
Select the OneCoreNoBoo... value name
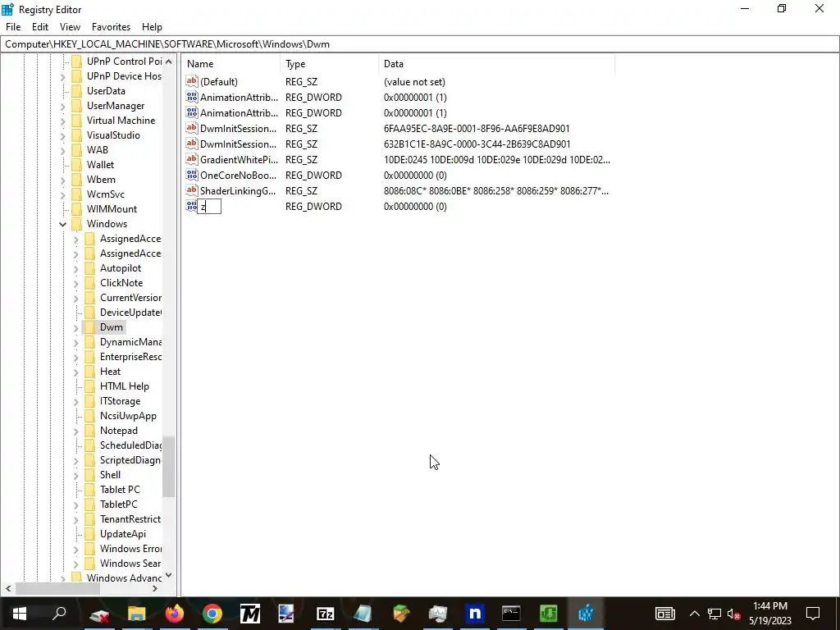(239, 176)
